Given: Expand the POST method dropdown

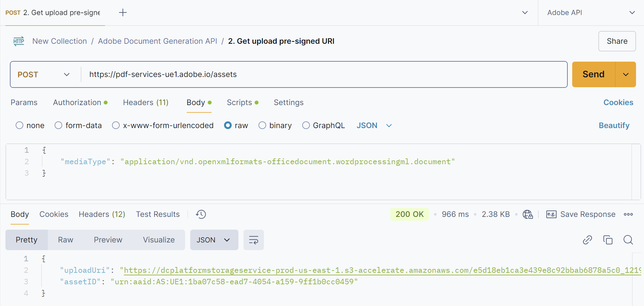Looking at the screenshot, I should click(x=44, y=75).
